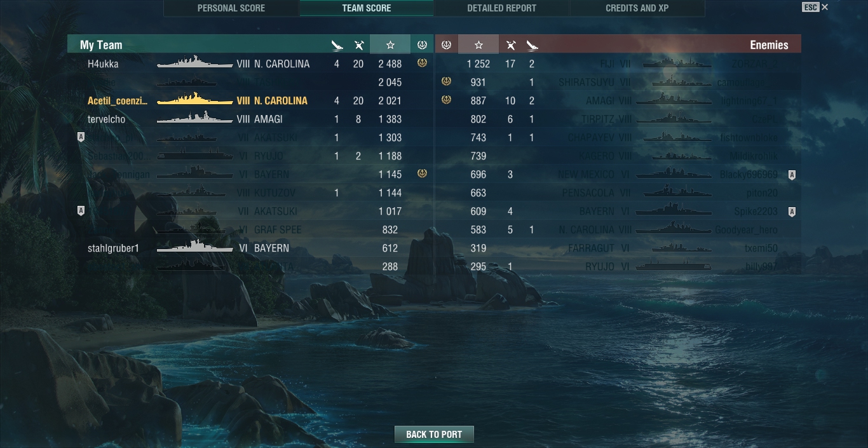Click the Bayern row medal on My Team
The width and height of the screenshot is (868, 448).
422,173
